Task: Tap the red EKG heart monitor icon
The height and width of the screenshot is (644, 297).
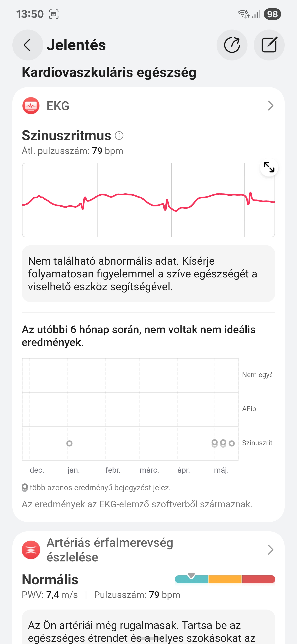Action: (x=31, y=106)
